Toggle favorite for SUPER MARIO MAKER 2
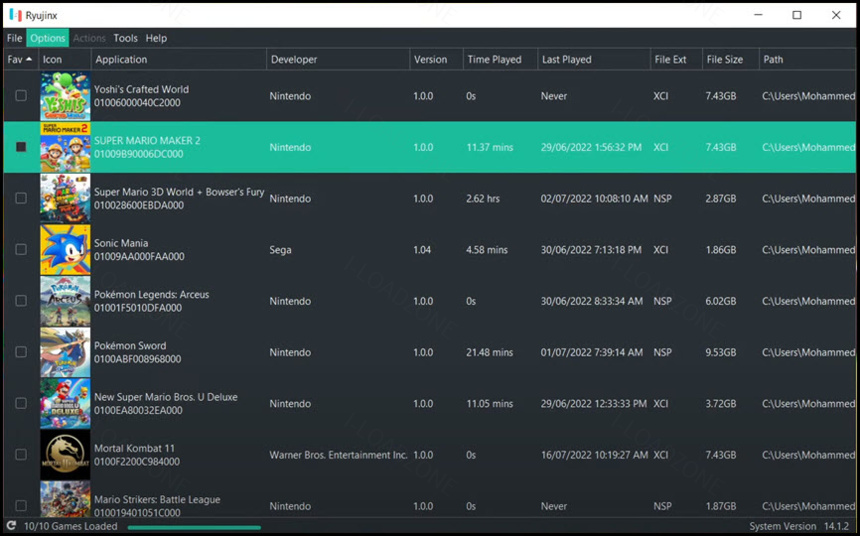The height and width of the screenshot is (536, 860). (21, 147)
